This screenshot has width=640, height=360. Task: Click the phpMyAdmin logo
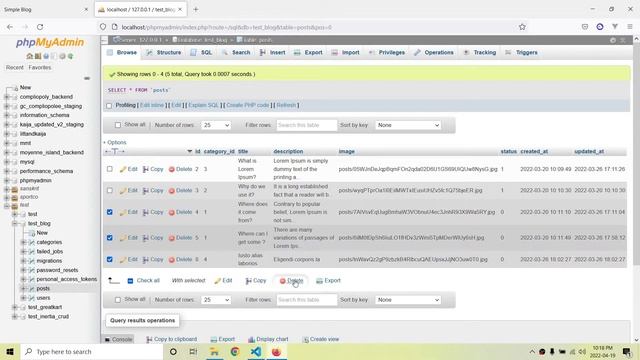click(x=50, y=42)
